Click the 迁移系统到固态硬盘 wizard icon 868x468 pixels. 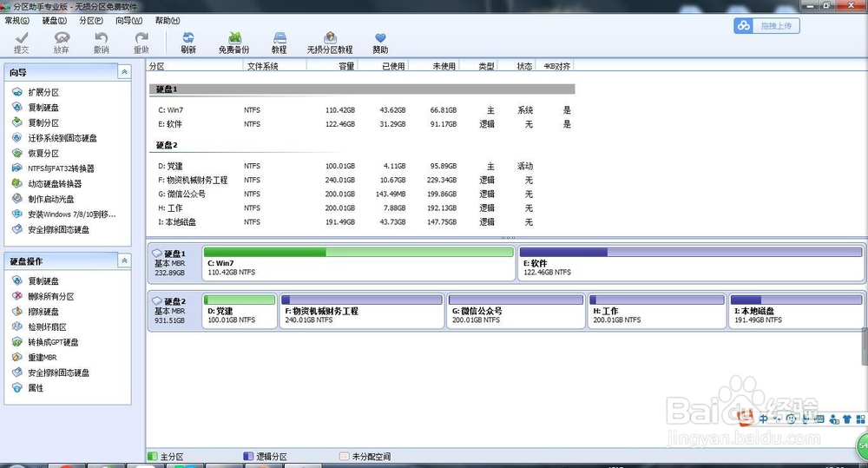17,138
